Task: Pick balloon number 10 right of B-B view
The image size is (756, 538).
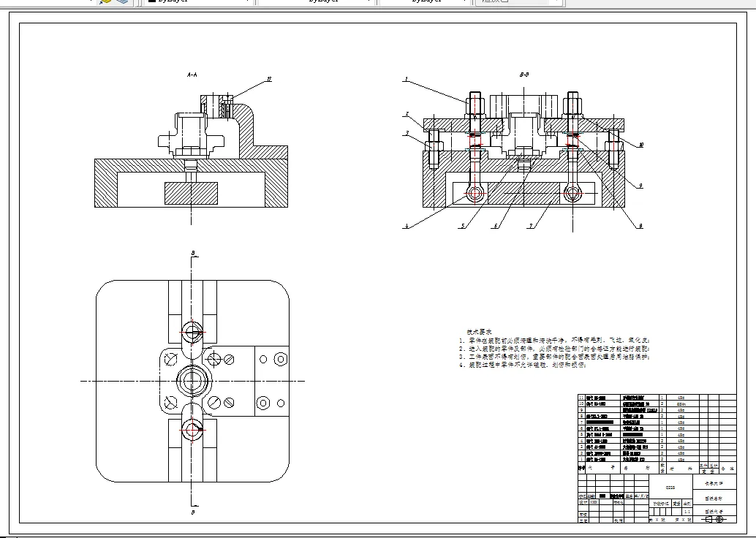Action: pos(640,145)
